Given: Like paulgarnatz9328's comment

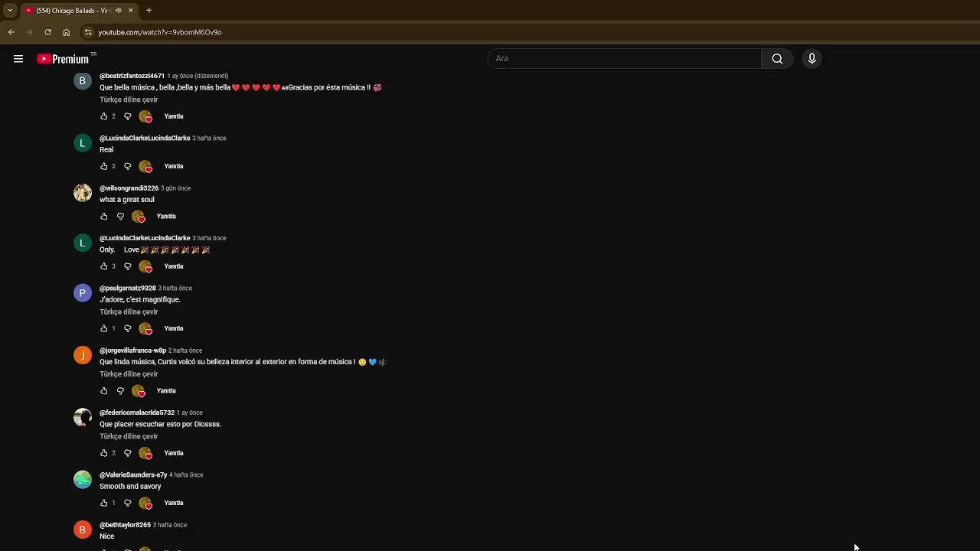Looking at the screenshot, I should [x=104, y=328].
